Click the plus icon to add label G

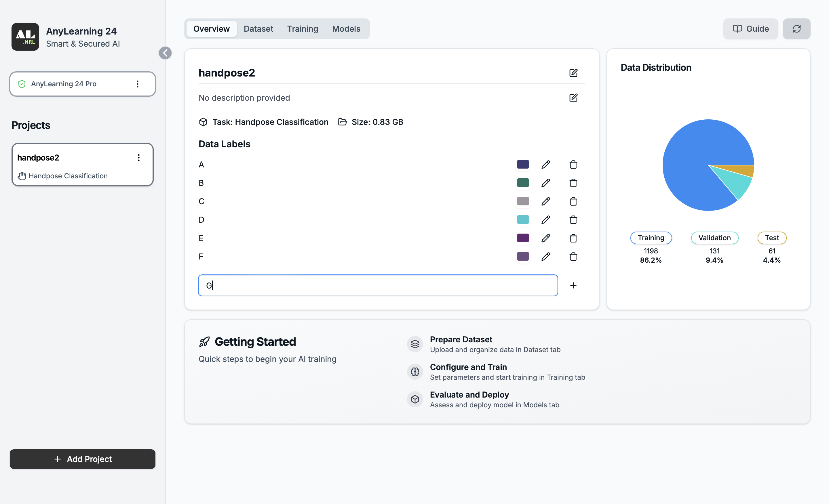573,285
